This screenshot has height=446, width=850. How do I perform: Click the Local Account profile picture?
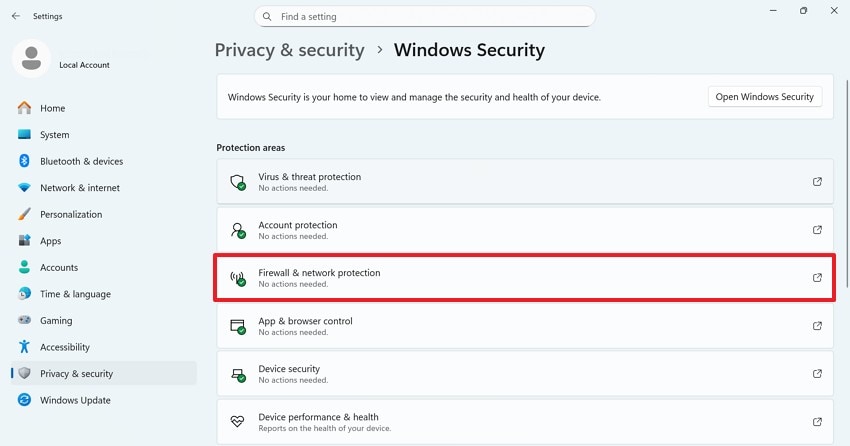(31, 58)
